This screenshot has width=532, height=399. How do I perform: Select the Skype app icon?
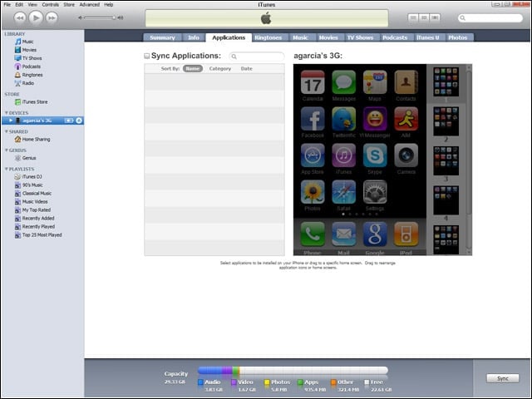[375, 155]
